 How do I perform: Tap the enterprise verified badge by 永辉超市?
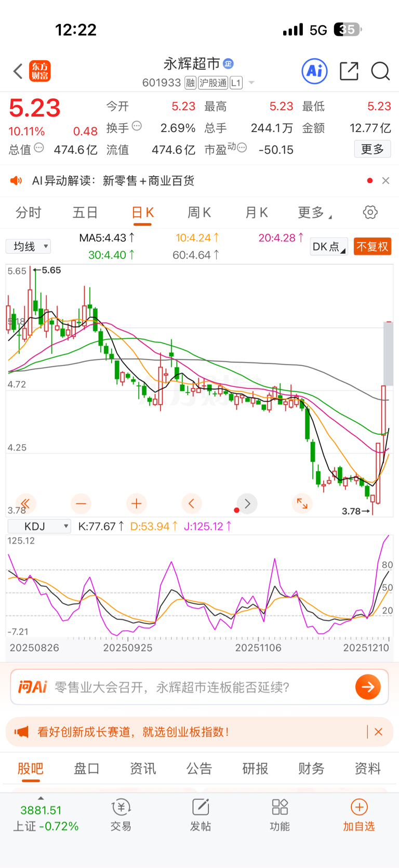tap(228, 63)
